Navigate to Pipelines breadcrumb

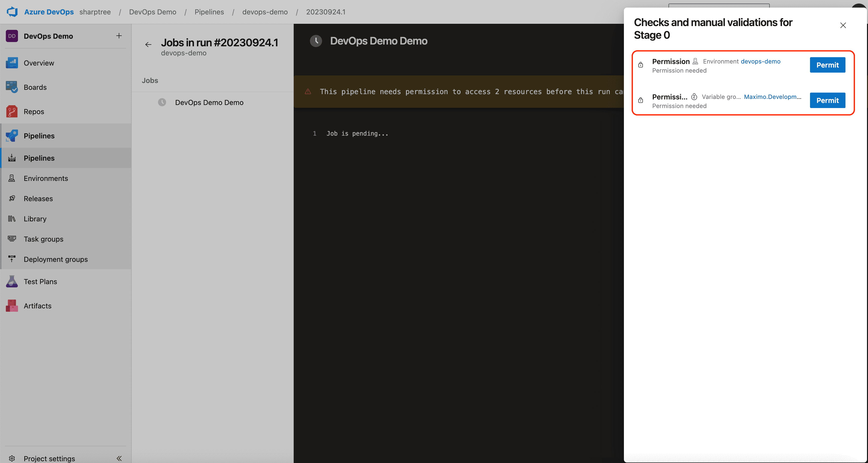point(209,12)
